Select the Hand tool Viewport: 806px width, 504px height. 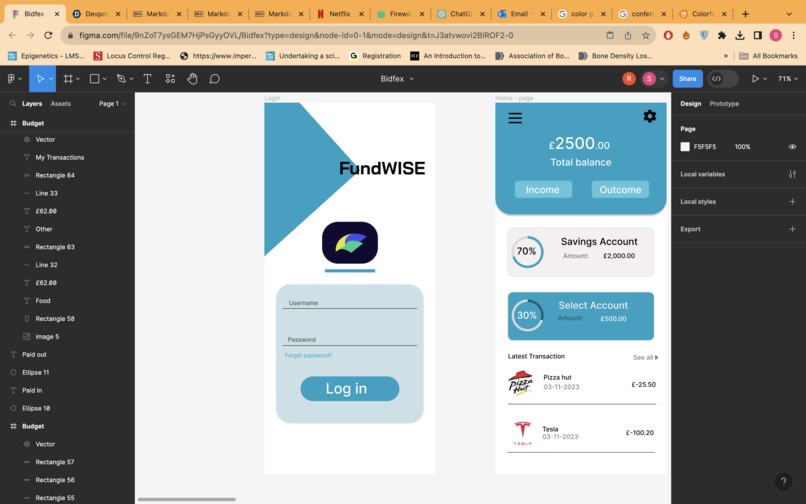[192, 79]
